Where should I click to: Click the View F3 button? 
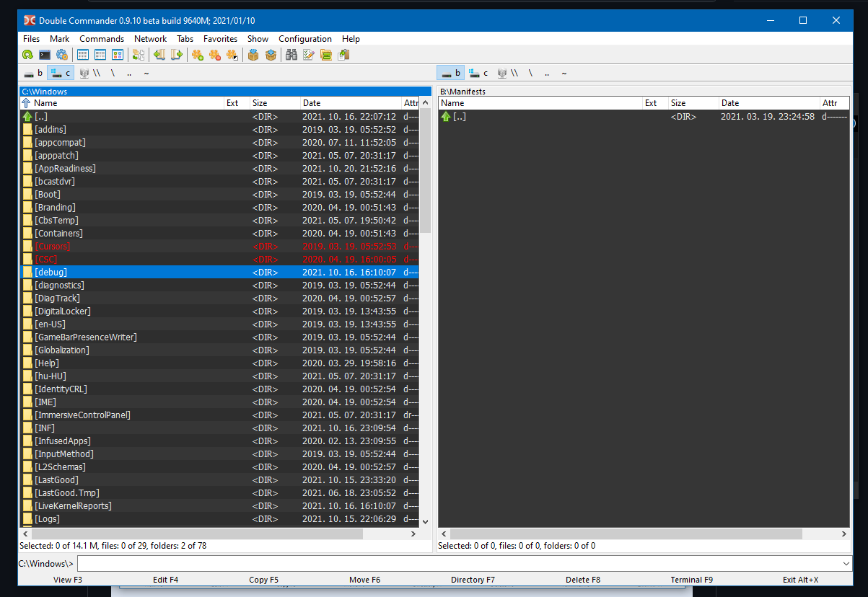pos(68,580)
